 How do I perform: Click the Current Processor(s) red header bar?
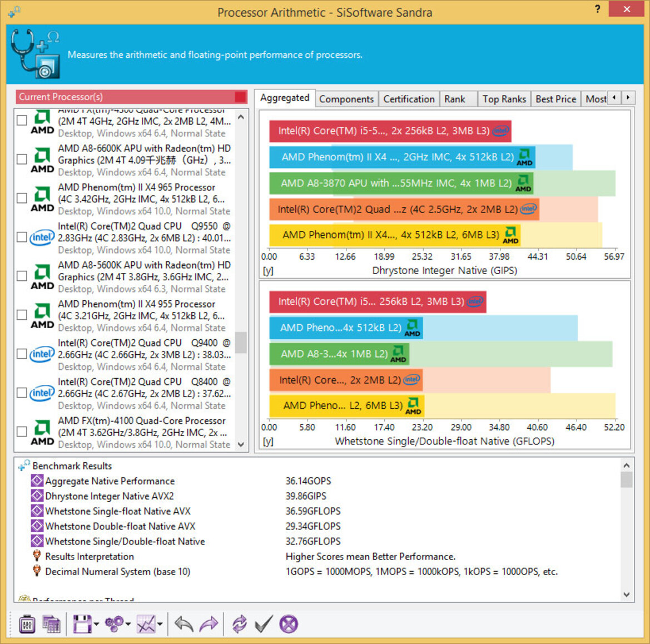(x=131, y=97)
